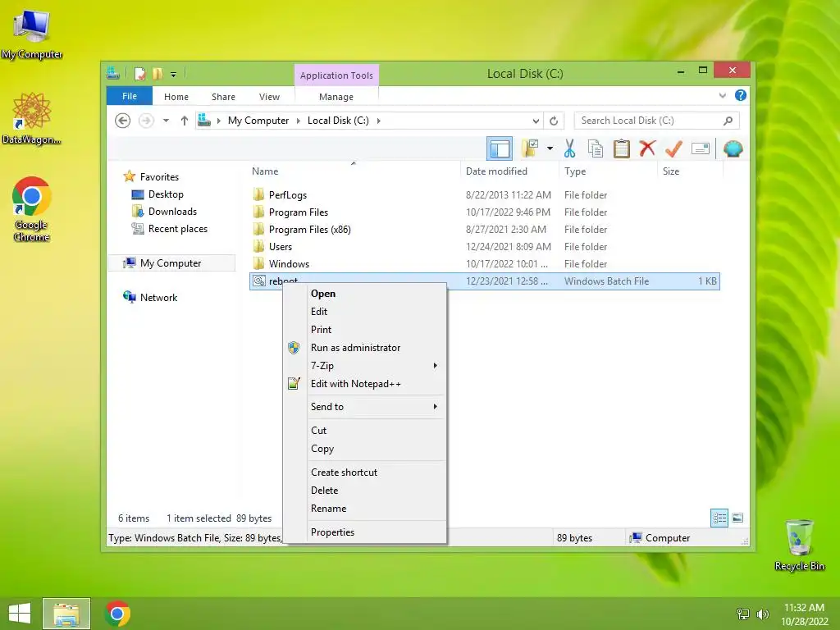Click My Computer in the address breadcrumb
This screenshot has width=840, height=630.
pyautogui.click(x=258, y=121)
